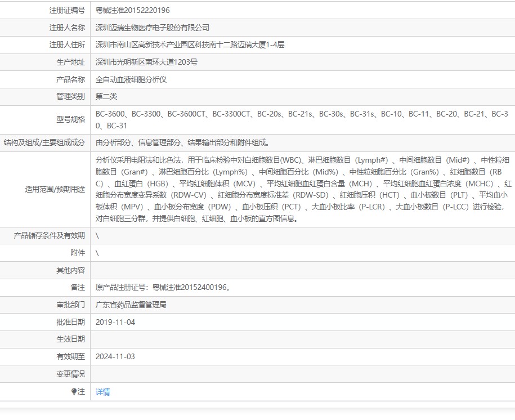Select the 备注 label
This screenshot has width=515, height=420.
coord(78,287)
